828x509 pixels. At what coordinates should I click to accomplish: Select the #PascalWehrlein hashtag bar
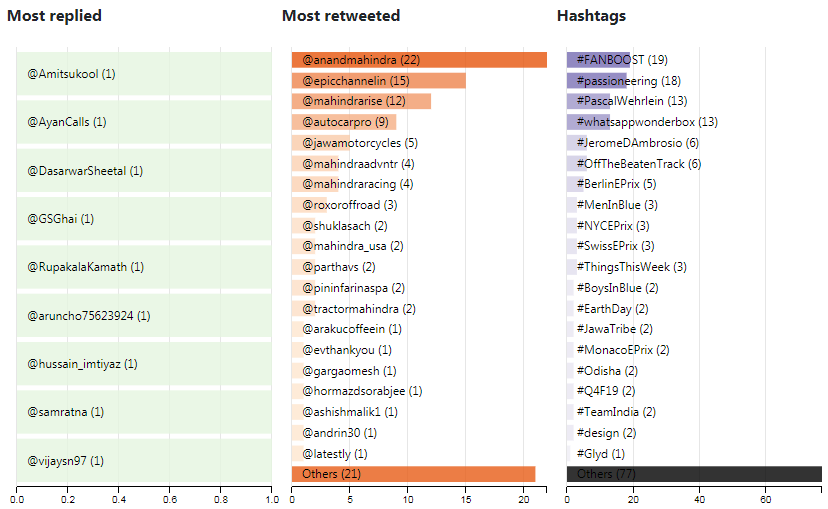(588, 101)
